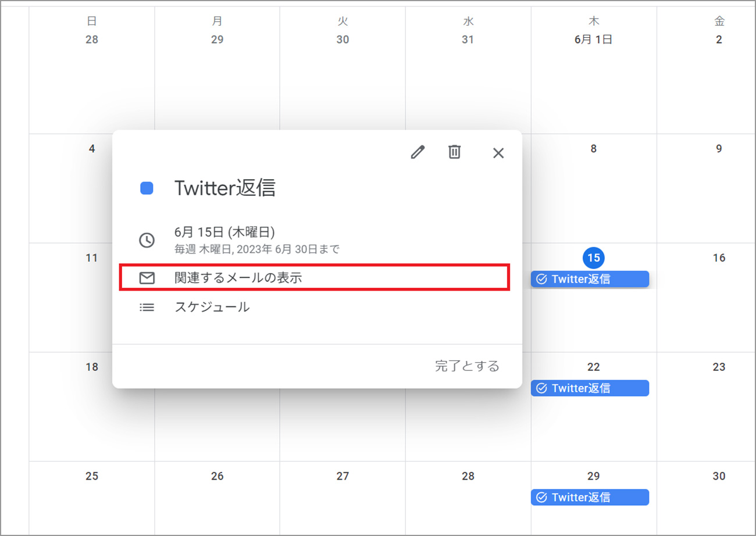Screen dimensions: 756x536
Task: Select date 27 on the calendar
Action: point(343,477)
